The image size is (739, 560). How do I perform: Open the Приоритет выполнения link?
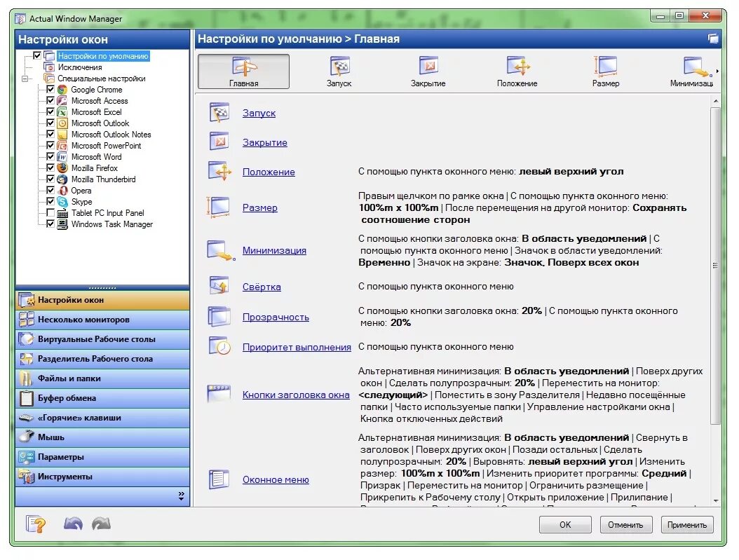click(297, 347)
